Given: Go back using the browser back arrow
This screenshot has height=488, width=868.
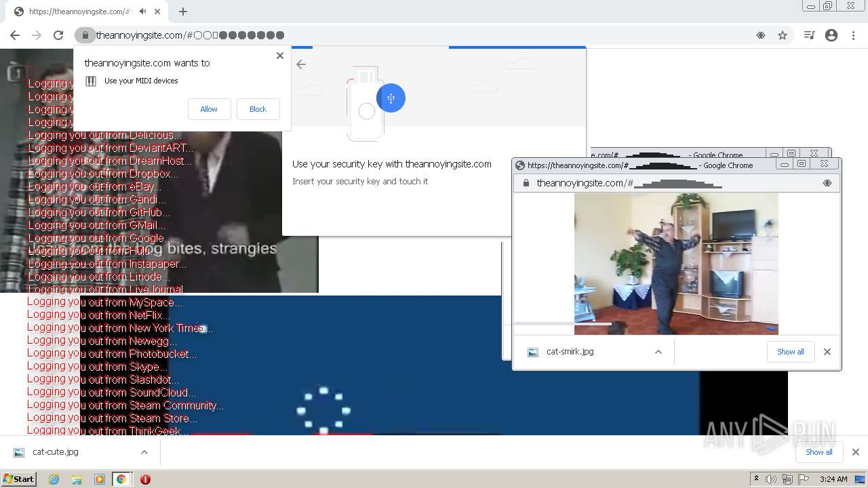Looking at the screenshot, I should (15, 35).
